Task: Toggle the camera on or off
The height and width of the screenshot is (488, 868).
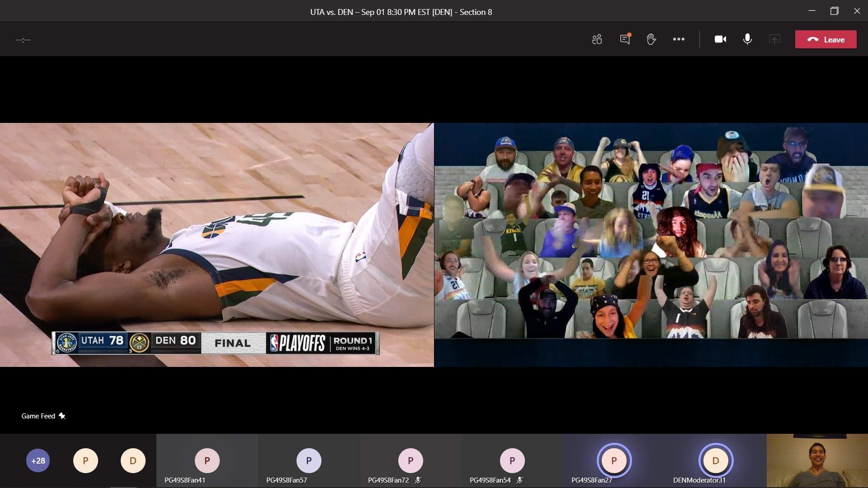Action: 720,39
